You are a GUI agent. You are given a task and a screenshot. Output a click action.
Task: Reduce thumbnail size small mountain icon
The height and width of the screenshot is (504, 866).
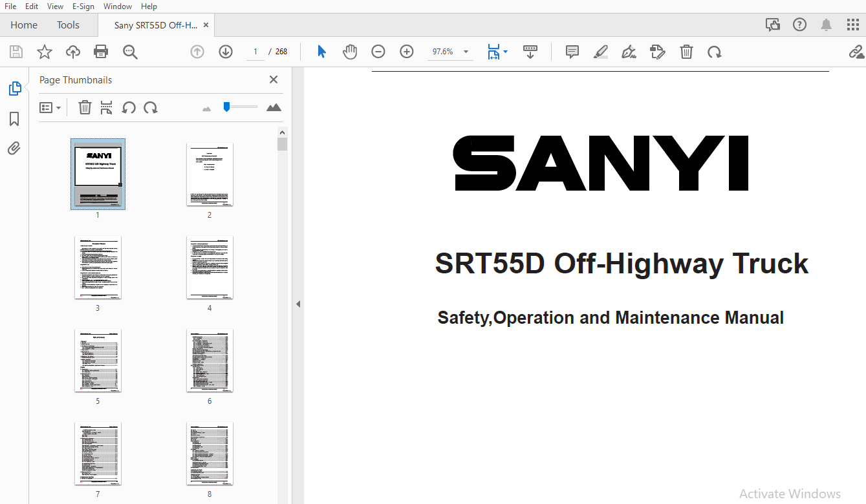click(x=207, y=109)
